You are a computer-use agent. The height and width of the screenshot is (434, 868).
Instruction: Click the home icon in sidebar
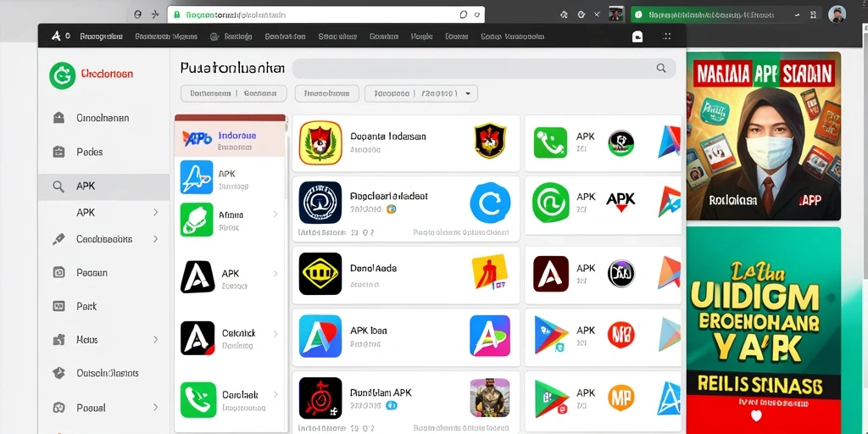58,118
